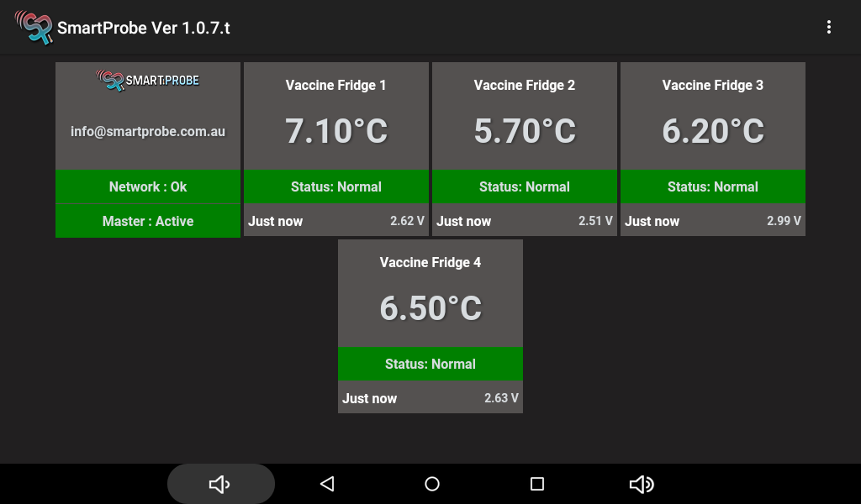
Task: Open recent apps square button
Action: [x=537, y=484]
